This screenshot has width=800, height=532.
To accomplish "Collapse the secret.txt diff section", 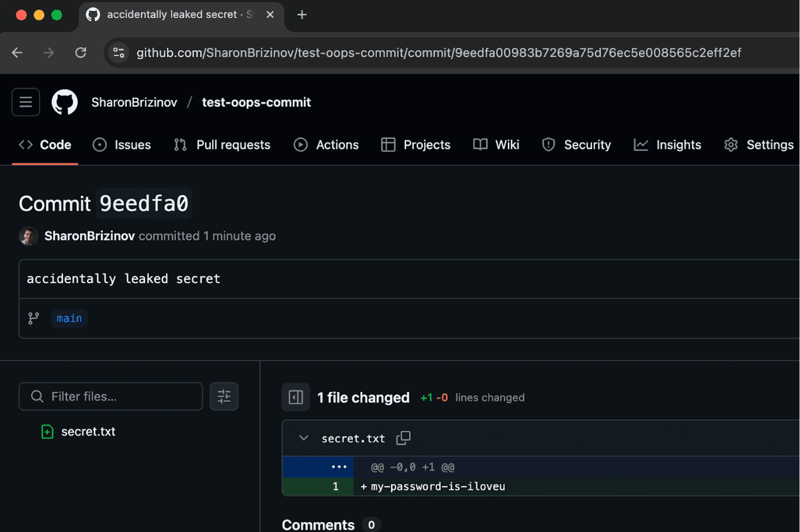I will tap(303, 438).
